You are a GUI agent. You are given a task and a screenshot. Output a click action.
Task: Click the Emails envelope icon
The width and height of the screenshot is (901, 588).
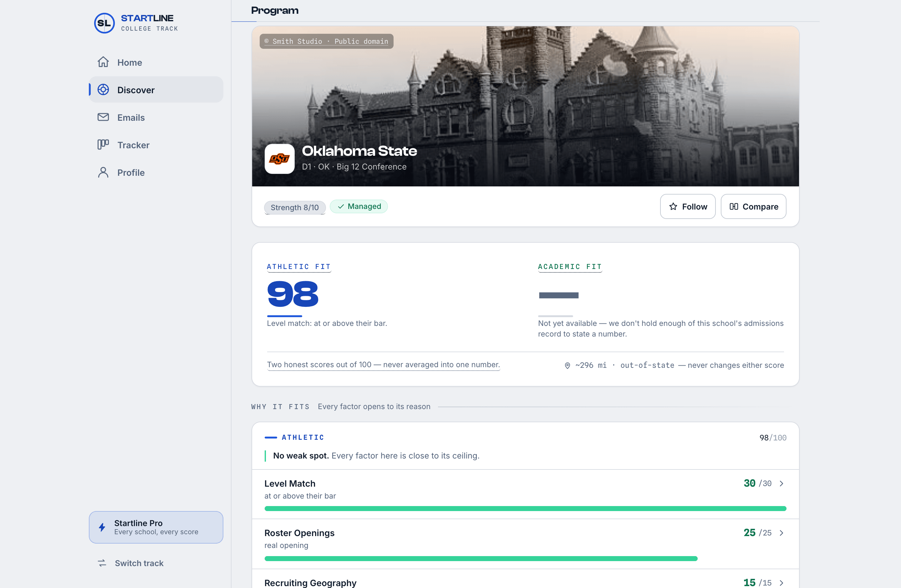pos(103,117)
